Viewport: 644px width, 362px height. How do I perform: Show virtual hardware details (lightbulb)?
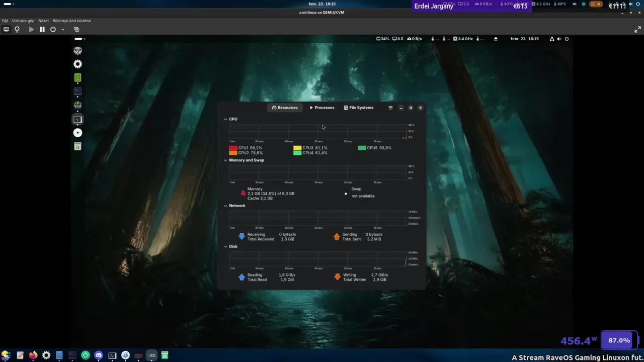click(x=17, y=30)
